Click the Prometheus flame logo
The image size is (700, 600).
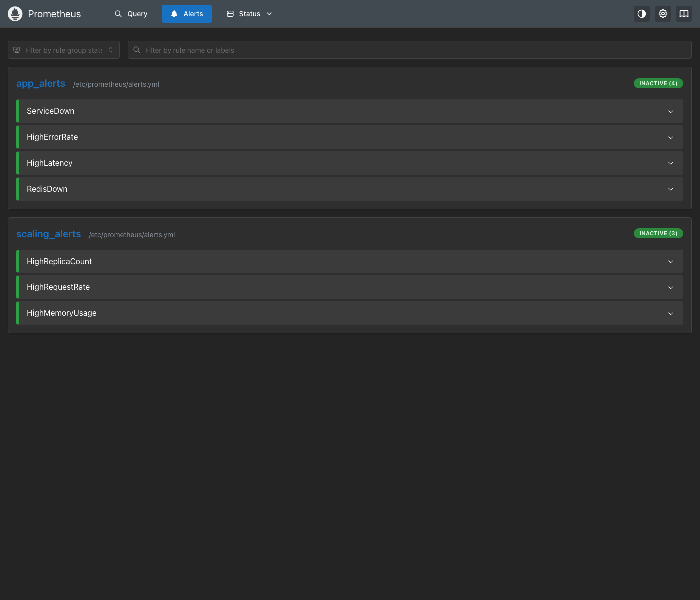click(x=15, y=14)
